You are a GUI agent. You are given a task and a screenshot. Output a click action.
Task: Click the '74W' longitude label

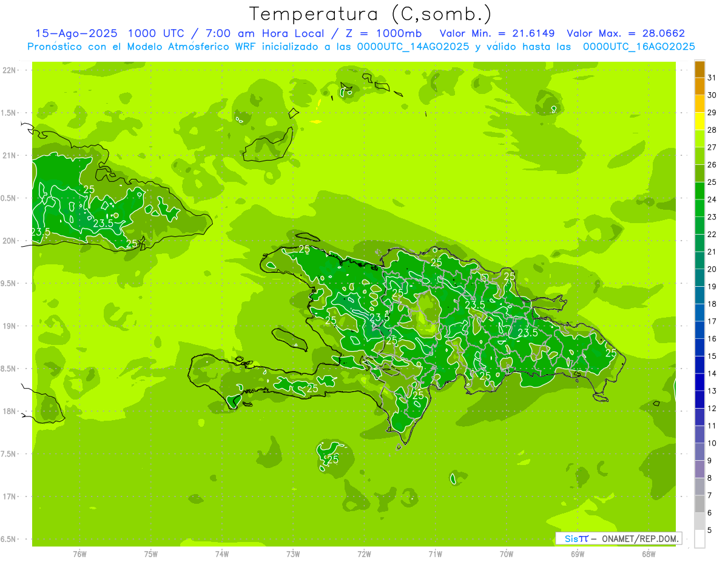click(x=222, y=554)
